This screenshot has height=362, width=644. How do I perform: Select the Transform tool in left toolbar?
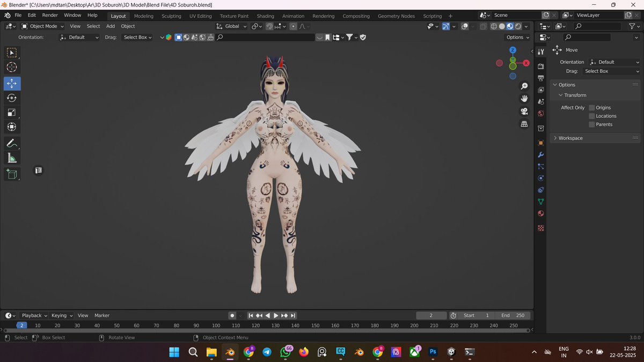pyautogui.click(x=12, y=127)
